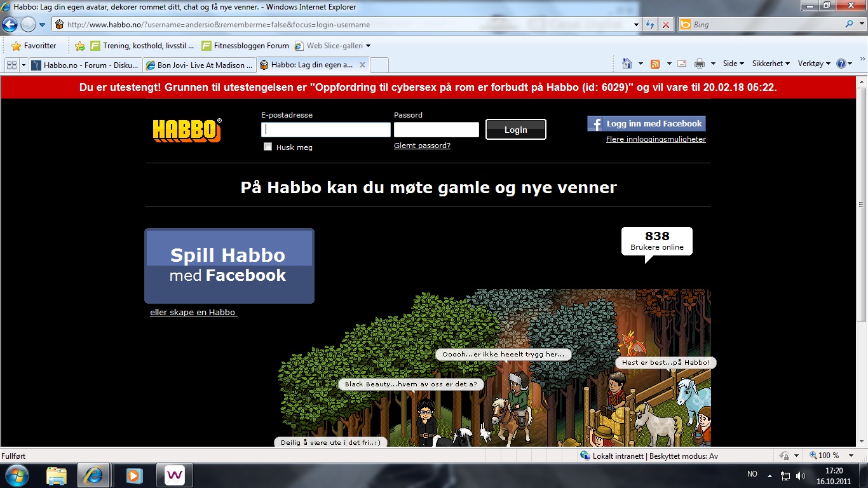Open the blue Help question mark icon

[x=841, y=64]
